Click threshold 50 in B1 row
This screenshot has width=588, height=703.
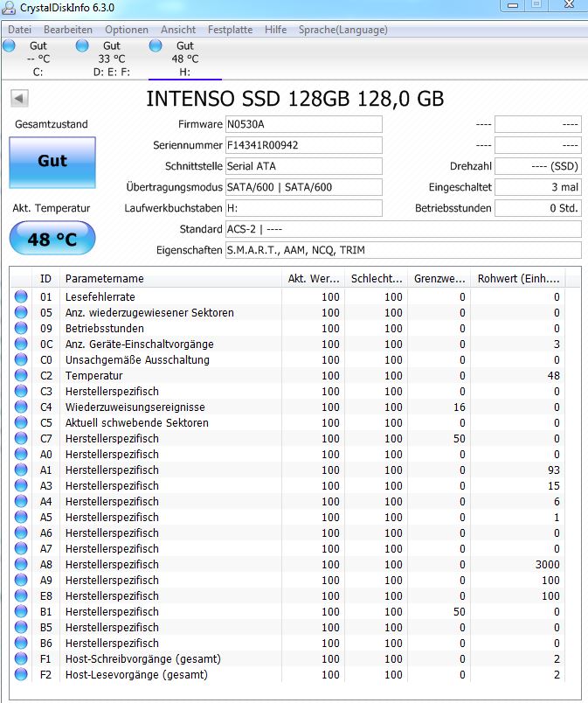[460, 611]
